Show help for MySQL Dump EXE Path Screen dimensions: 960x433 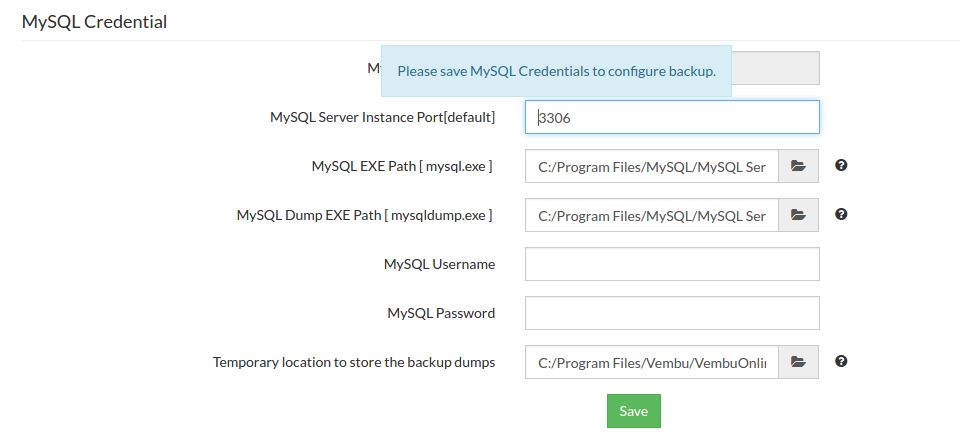841,214
